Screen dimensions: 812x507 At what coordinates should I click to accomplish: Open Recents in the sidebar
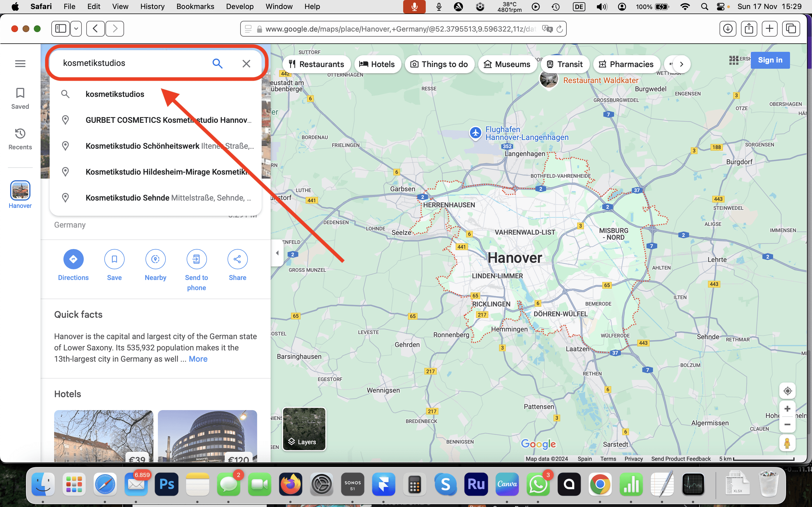coord(20,139)
